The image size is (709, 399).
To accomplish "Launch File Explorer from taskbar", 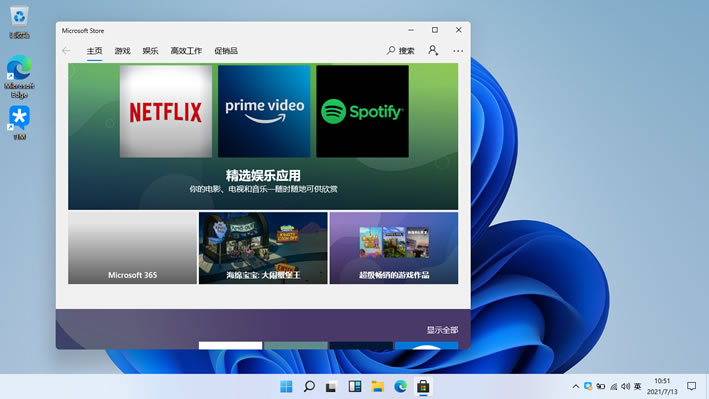I will coord(378,386).
